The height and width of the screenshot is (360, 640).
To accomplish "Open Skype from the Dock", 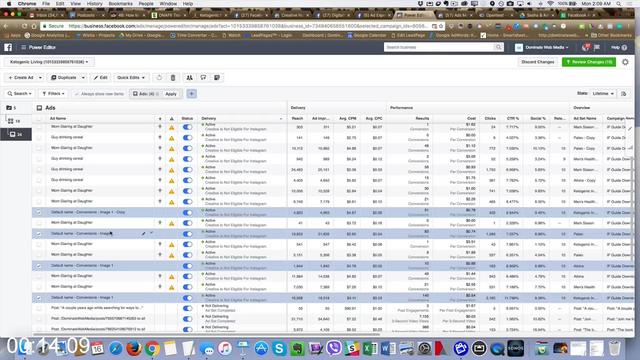I will click(x=279, y=349).
